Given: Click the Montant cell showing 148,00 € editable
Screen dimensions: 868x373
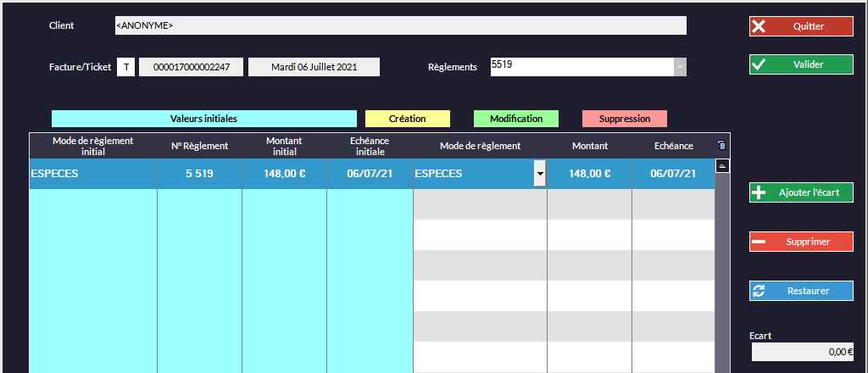Looking at the screenshot, I should pos(589,174).
